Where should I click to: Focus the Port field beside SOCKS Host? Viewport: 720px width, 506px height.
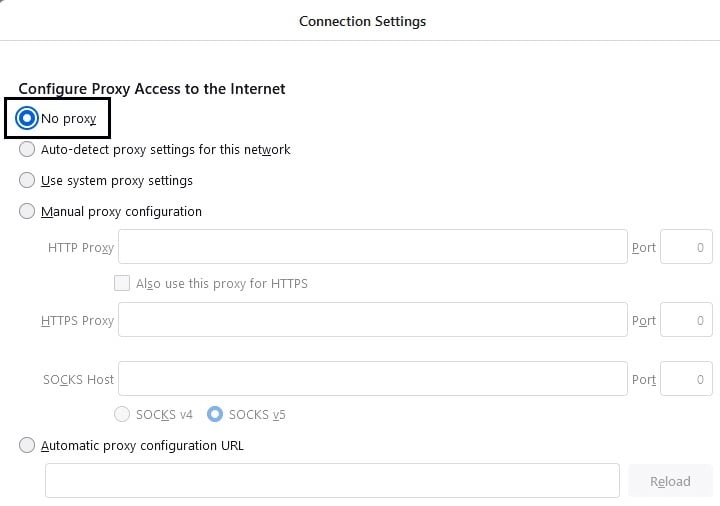pyautogui.click(x=686, y=379)
